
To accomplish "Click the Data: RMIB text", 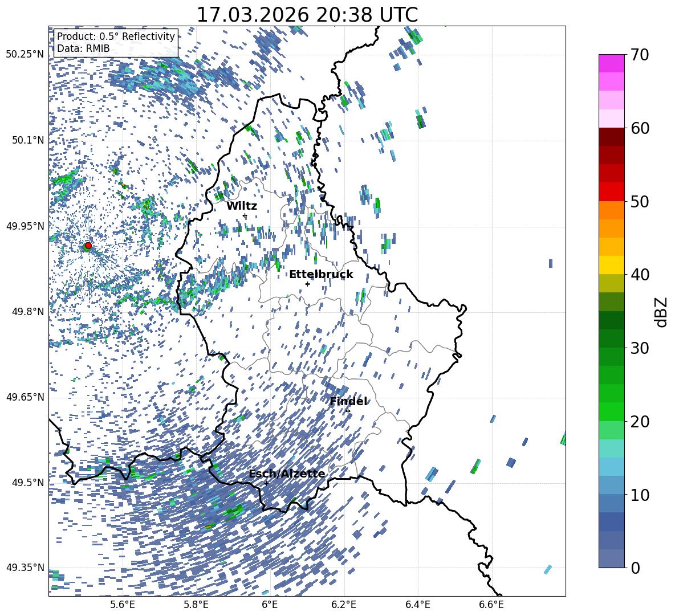I will tap(83, 48).
